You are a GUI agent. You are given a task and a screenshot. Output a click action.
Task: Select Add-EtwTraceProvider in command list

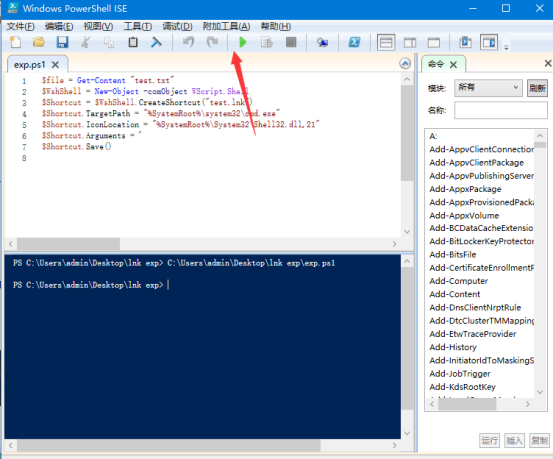pos(473,334)
